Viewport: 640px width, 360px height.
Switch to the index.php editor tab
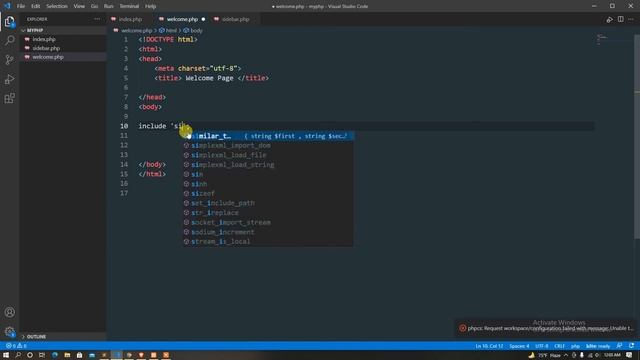point(130,19)
